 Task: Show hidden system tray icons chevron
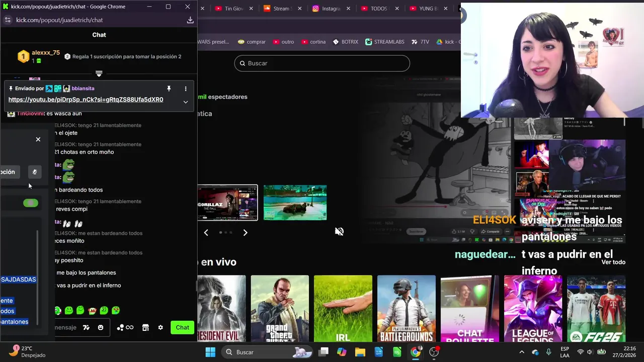pyautogui.click(x=522, y=352)
